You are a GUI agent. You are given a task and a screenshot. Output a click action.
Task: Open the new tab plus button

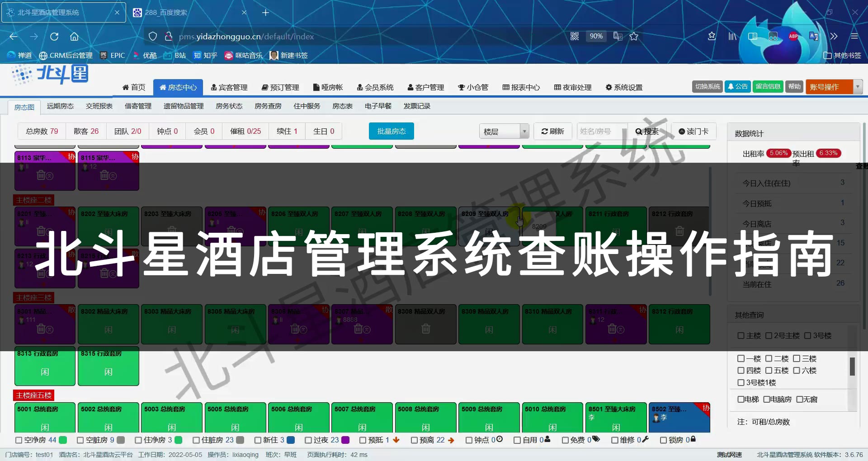265,13
